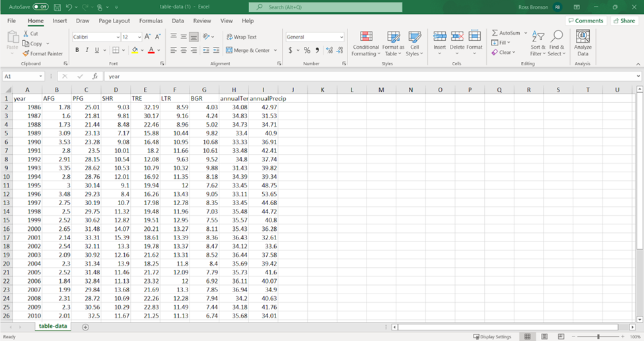Viewport: 644px width, 341px height.
Task: Open the Formulas ribbon tab
Action: [x=151, y=21]
